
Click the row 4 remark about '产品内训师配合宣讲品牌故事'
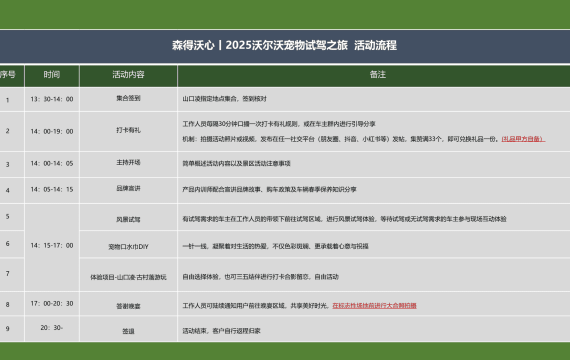(x=269, y=189)
